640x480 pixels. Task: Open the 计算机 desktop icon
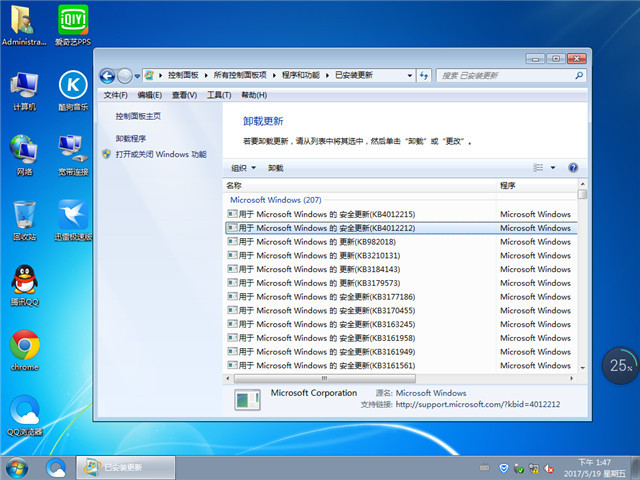24,91
